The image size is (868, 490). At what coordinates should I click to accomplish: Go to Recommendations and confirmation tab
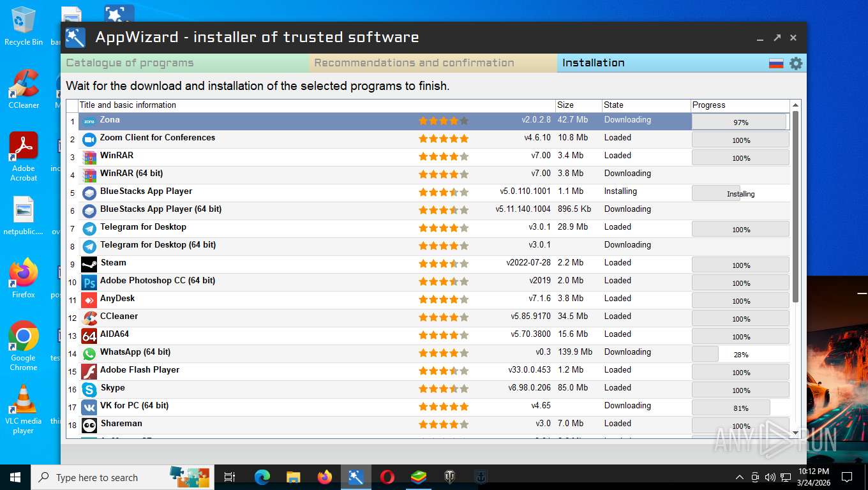click(x=433, y=63)
